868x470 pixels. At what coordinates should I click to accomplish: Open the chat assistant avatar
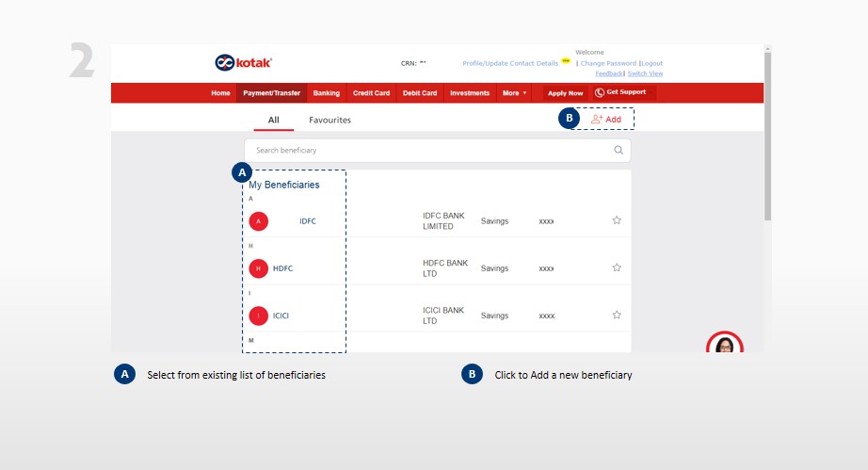pyautogui.click(x=724, y=346)
